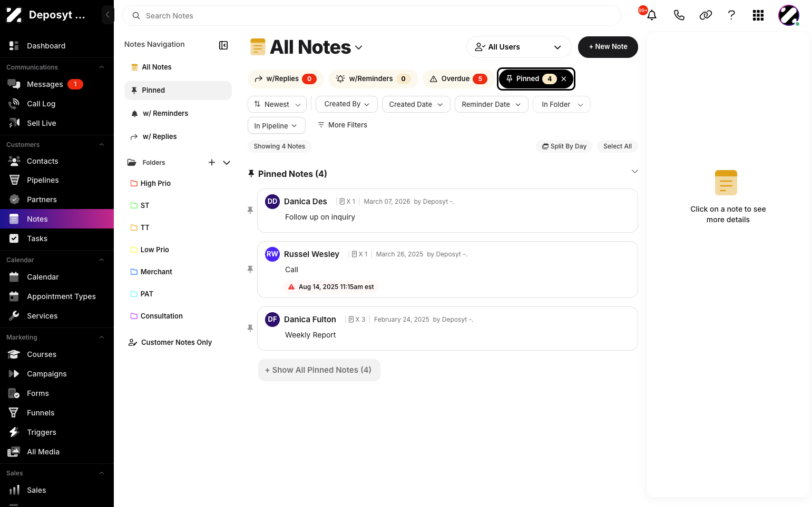
Task: Click Show All Pinned Notes (4)
Action: coord(319,370)
